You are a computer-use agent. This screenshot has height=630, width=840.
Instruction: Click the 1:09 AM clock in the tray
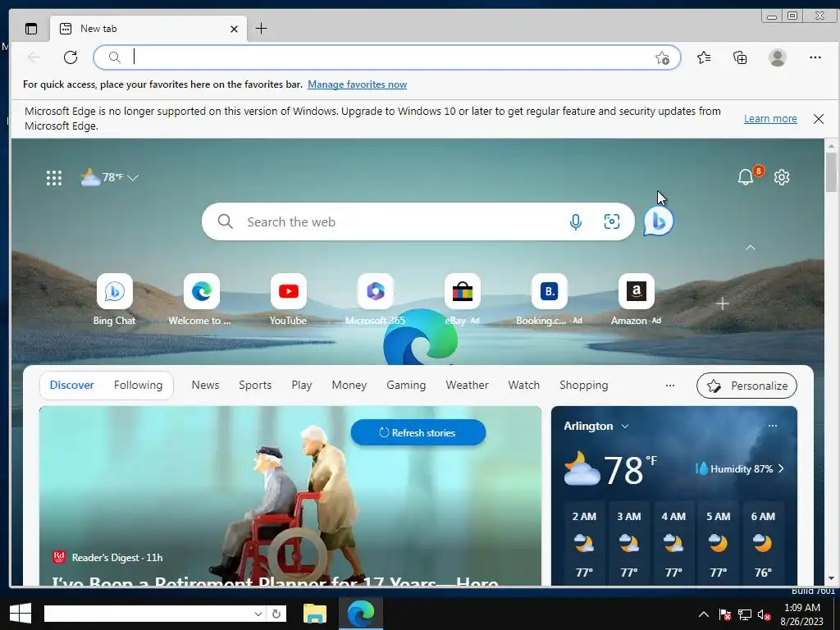coord(802,608)
